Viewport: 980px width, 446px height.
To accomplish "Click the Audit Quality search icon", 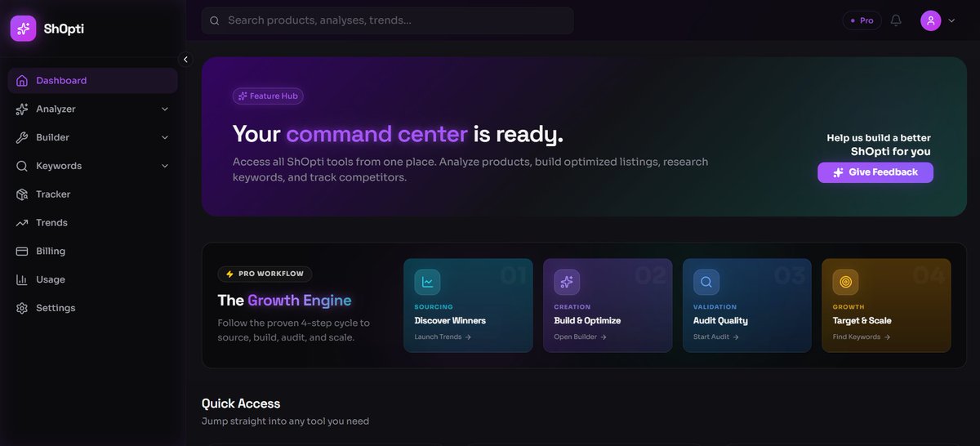I will pyautogui.click(x=706, y=282).
